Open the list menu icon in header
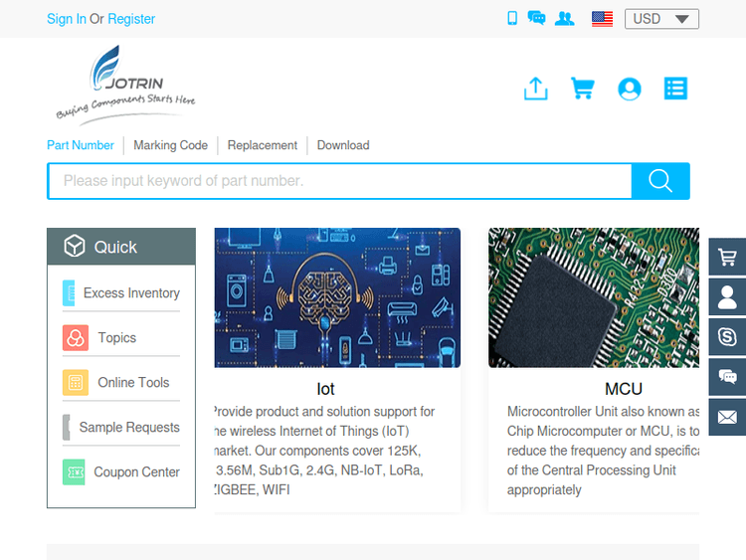 coord(675,89)
